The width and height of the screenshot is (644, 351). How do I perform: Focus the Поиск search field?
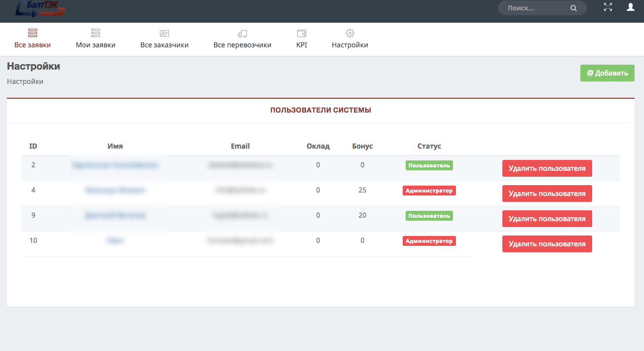pos(542,8)
